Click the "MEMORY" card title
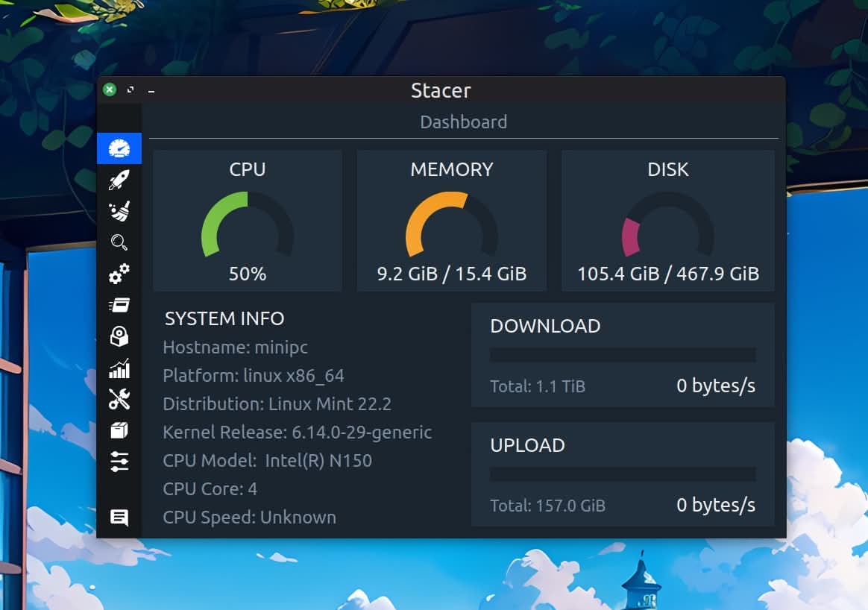The width and height of the screenshot is (868, 610). (452, 169)
